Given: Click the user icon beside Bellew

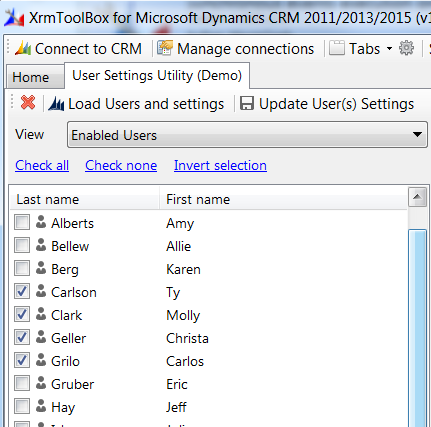Looking at the screenshot, I should tap(41, 245).
